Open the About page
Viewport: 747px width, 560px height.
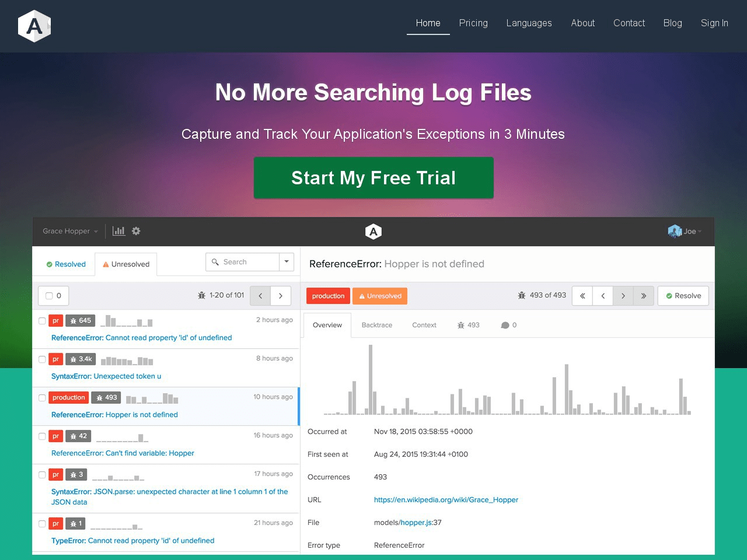click(x=582, y=23)
